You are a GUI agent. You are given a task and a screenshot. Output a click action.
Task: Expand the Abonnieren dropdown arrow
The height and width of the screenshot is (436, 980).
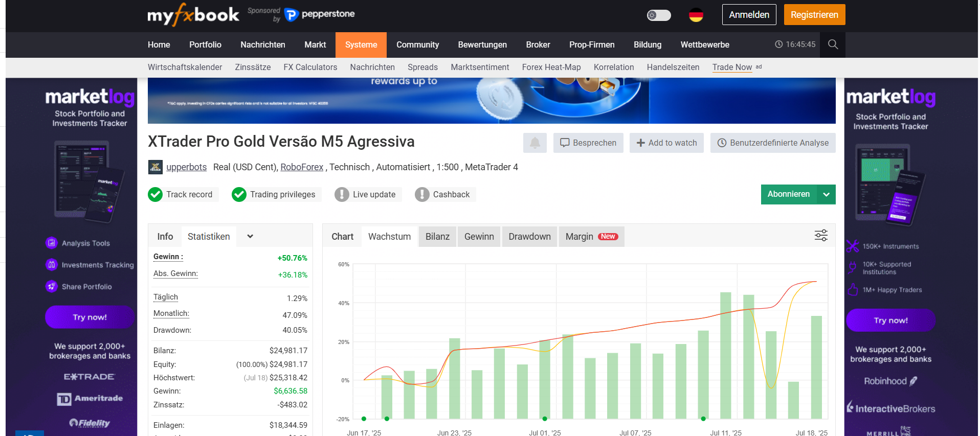pyautogui.click(x=826, y=194)
